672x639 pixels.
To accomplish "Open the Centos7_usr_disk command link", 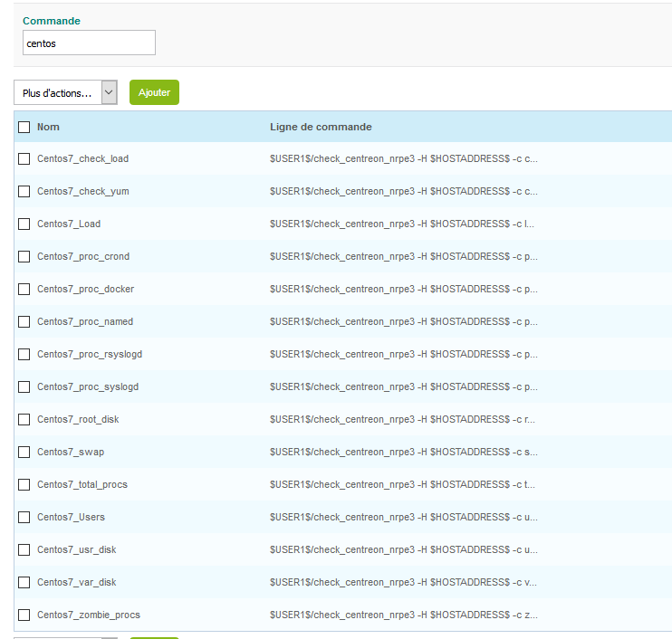I will point(76,549).
